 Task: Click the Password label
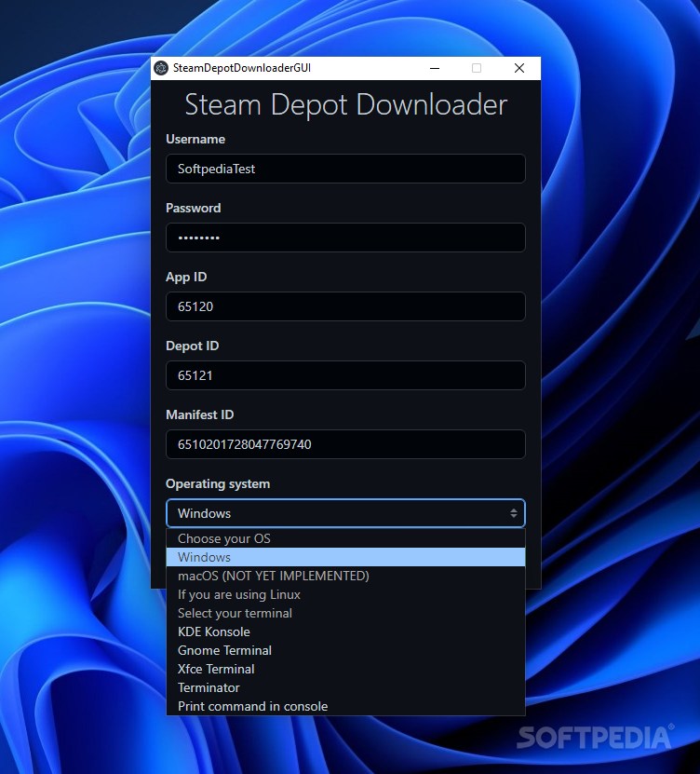click(x=194, y=209)
